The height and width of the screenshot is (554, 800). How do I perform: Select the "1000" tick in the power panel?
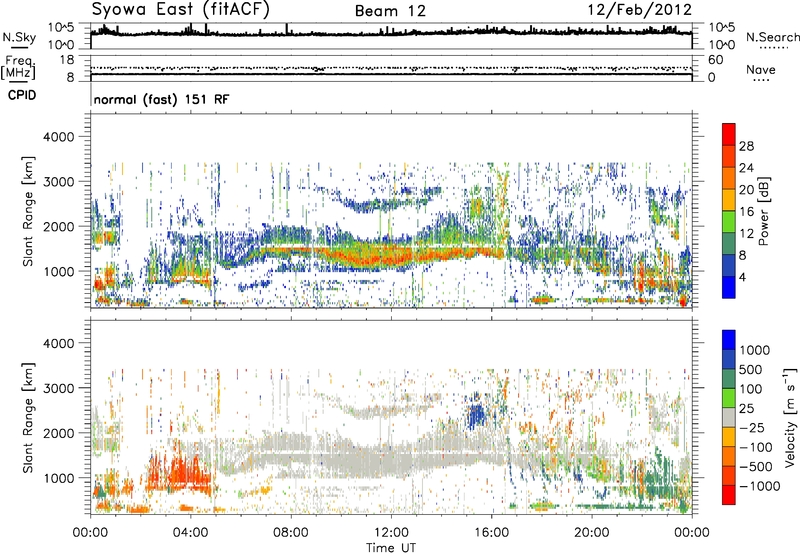(59, 271)
